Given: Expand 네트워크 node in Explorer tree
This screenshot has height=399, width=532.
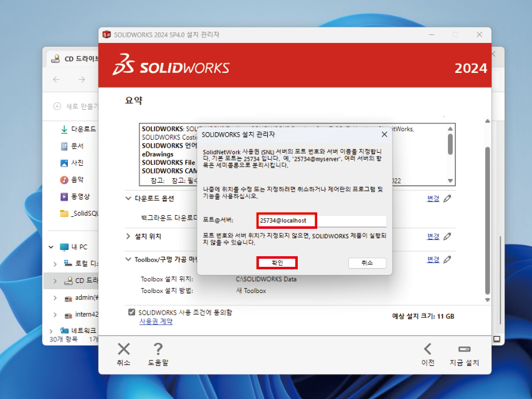Looking at the screenshot, I should [x=51, y=331].
